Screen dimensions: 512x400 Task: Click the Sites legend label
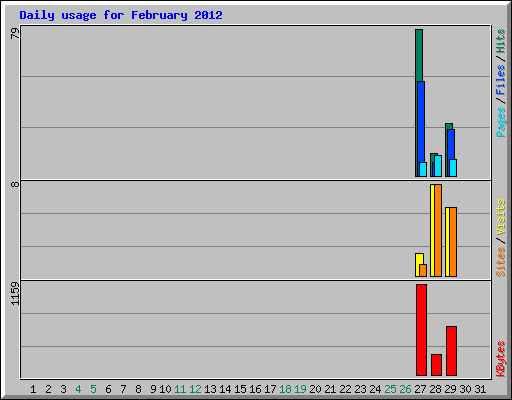(x=501, y=262)
